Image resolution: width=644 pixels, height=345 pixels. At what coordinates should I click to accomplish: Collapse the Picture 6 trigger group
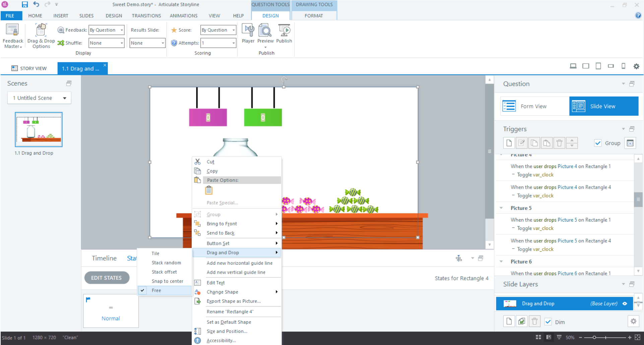click(x=501, y=262)
